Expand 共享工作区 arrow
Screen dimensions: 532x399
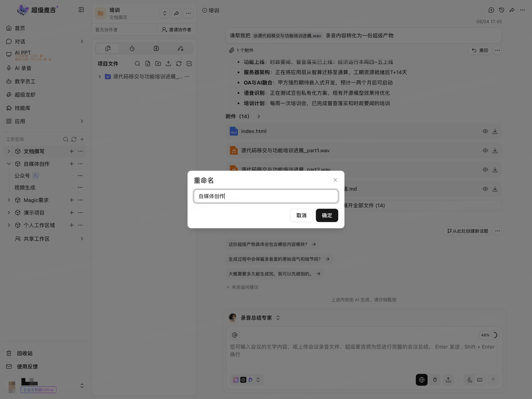tap(82, 239)
